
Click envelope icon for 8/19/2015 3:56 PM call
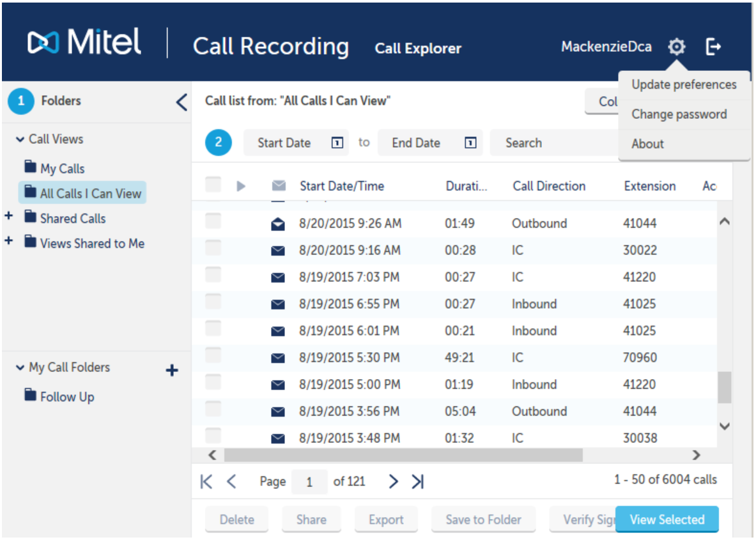[x=278, y=412]
